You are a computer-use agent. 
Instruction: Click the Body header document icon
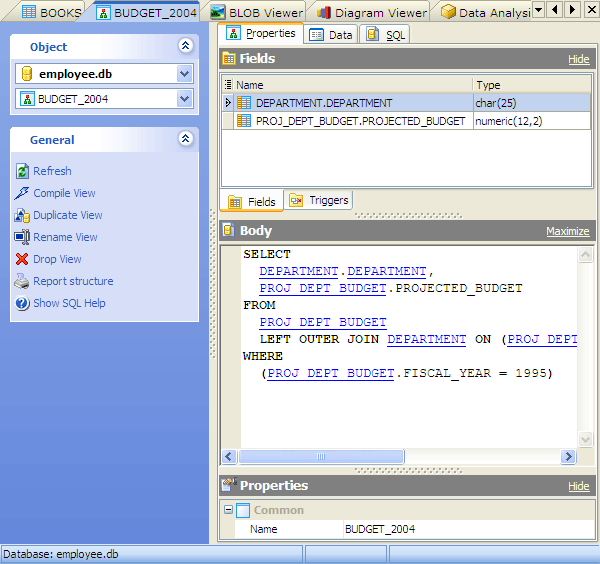228,230
